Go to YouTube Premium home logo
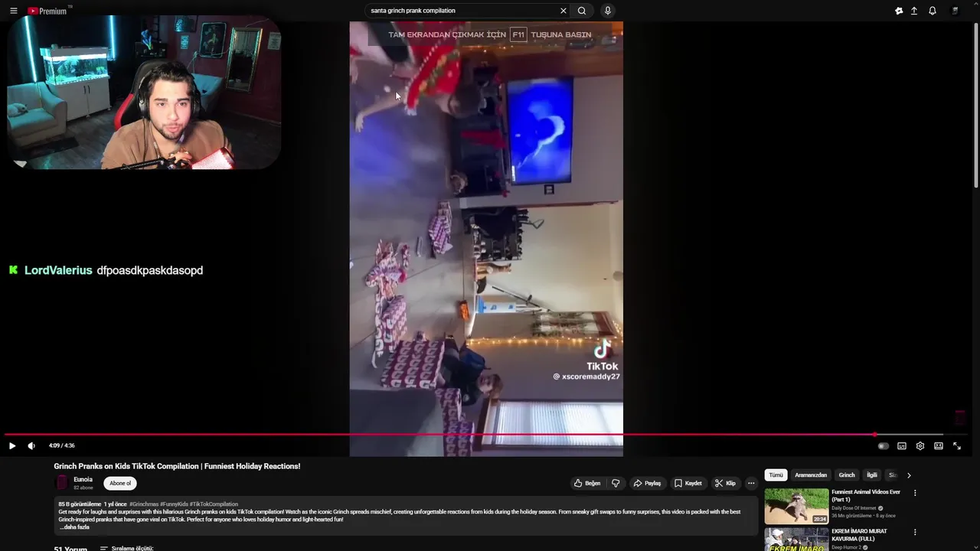The image size is (980, 551). (48, 11)
